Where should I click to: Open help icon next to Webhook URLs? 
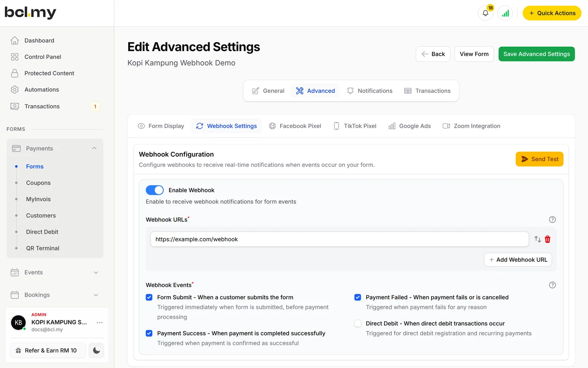552,220
